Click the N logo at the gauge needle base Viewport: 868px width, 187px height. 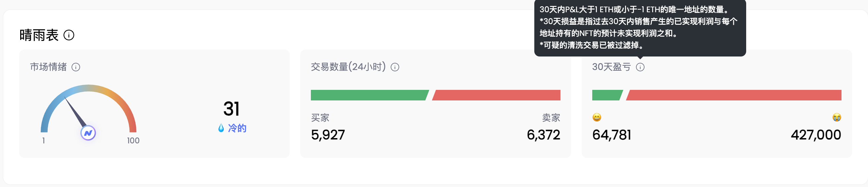tap(88, 133)
